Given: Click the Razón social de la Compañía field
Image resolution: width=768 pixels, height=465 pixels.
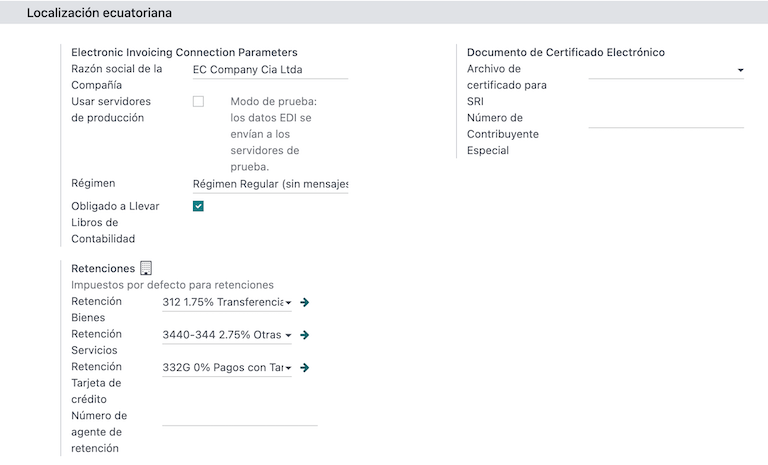Looking at the screenshot, I should coord(270,70).
